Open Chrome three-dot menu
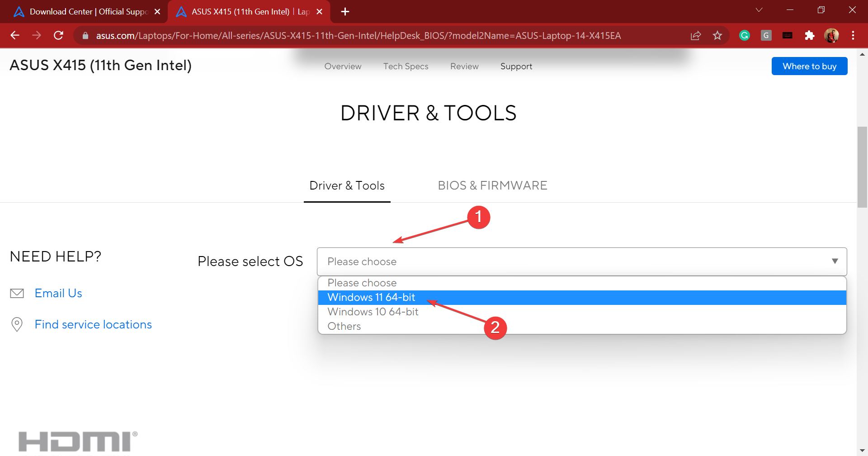 point(853,35)
